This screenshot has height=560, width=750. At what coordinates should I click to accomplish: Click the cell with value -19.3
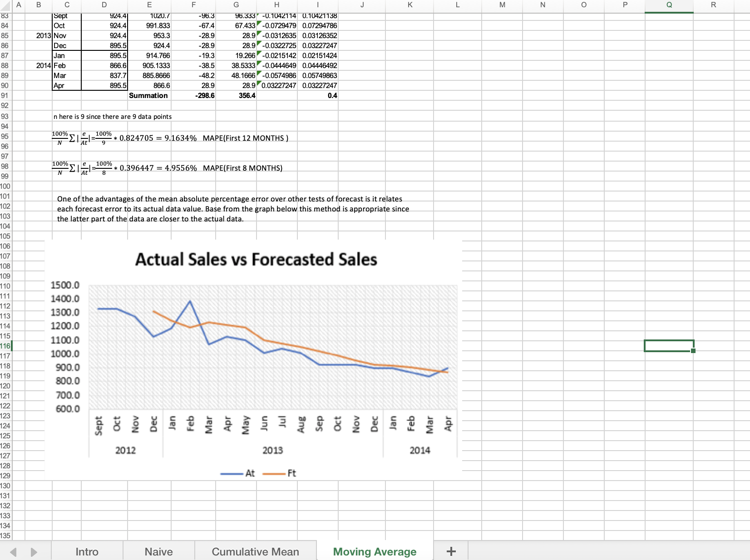click(194, 55)
